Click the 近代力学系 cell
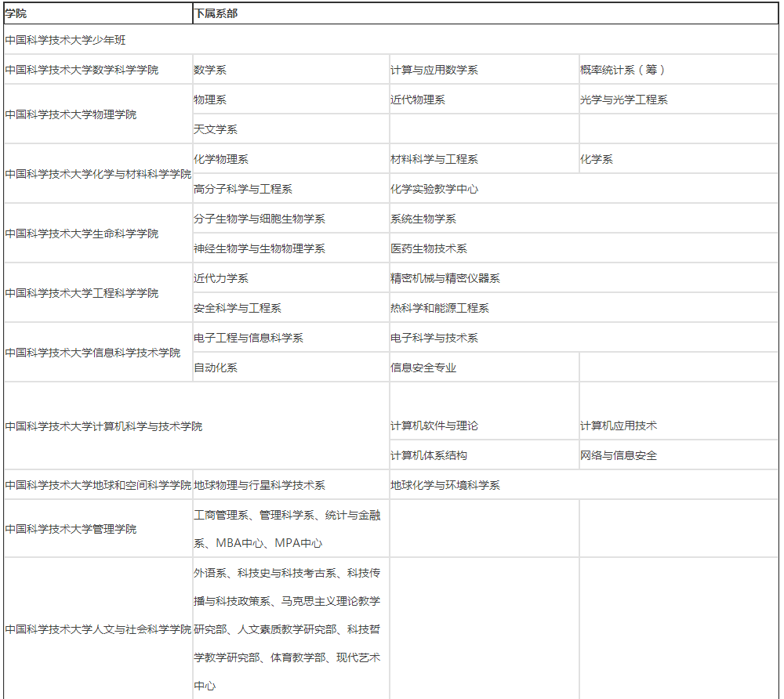Image resolution: width=784 pixels, height=699 pixels. point(291,278)
